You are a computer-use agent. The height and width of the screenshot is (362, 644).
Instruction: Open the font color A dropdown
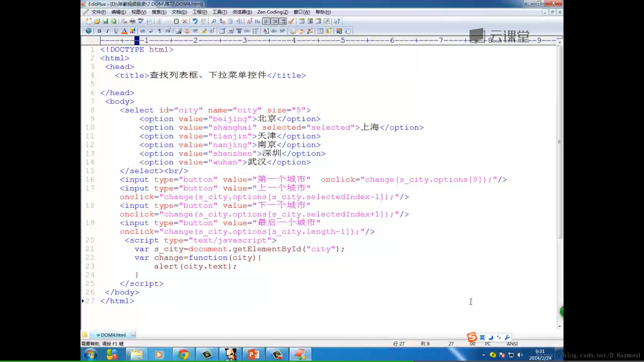[x=124, y=31]
